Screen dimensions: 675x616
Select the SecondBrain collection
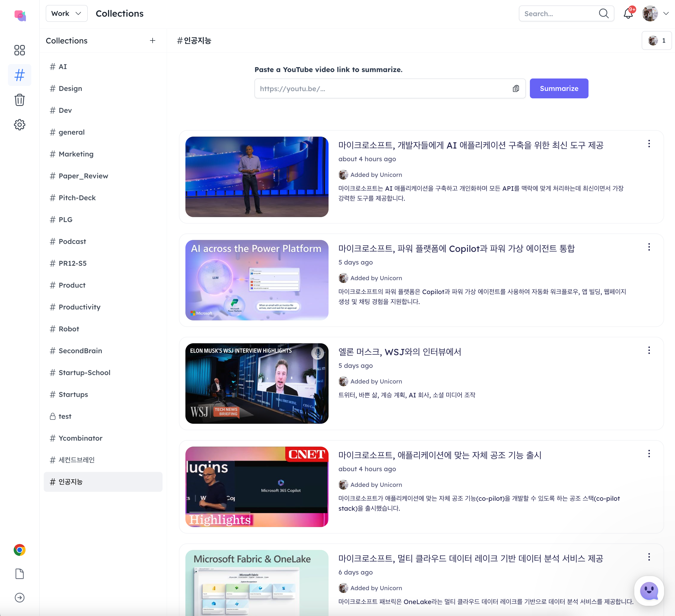point(103,351)
